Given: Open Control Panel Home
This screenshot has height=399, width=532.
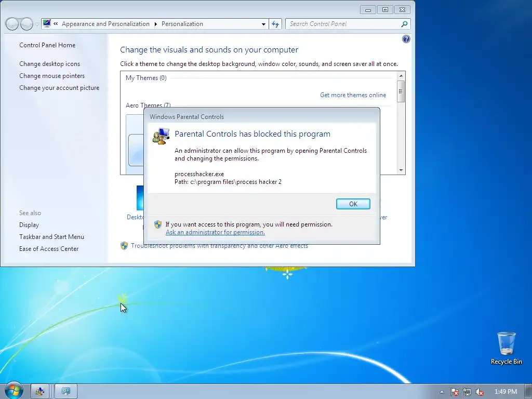Looking at the screenshot, I should [x=47, y=45].
